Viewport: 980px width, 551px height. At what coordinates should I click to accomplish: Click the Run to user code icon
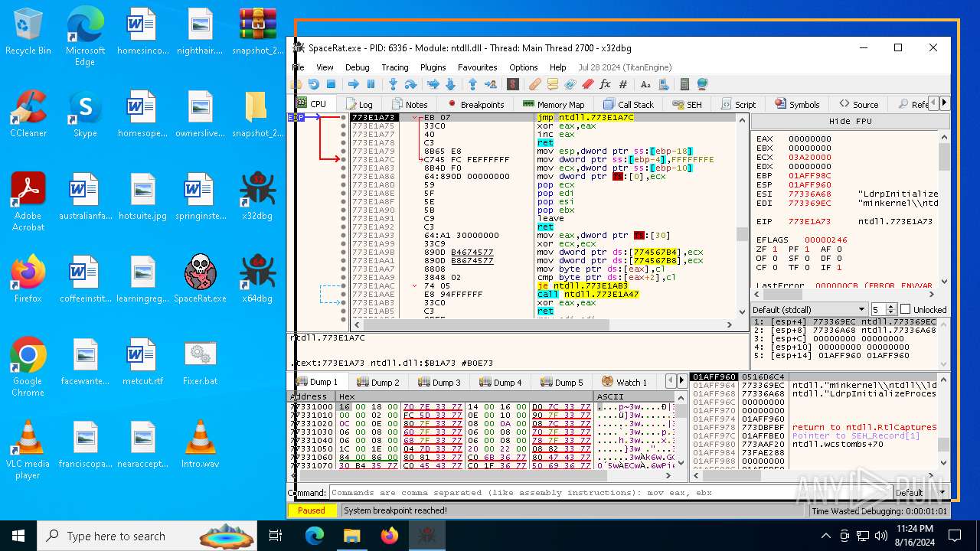(490, 84)
